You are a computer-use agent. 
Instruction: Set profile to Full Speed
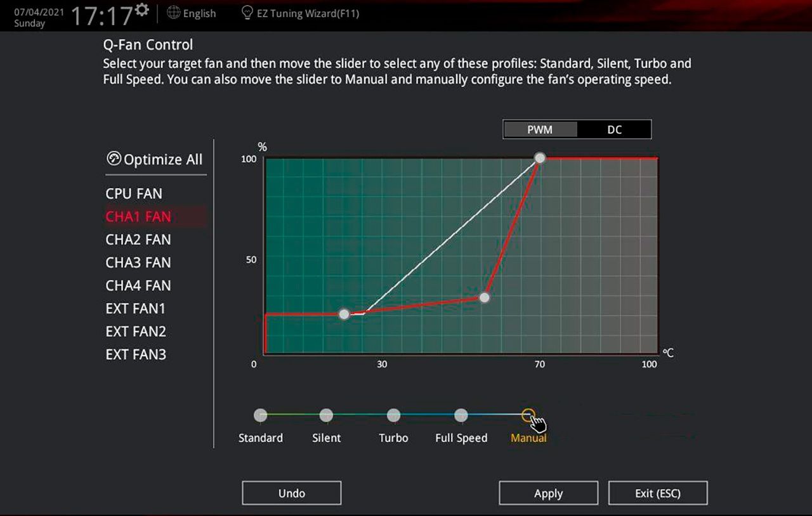(x=461, y=415)
